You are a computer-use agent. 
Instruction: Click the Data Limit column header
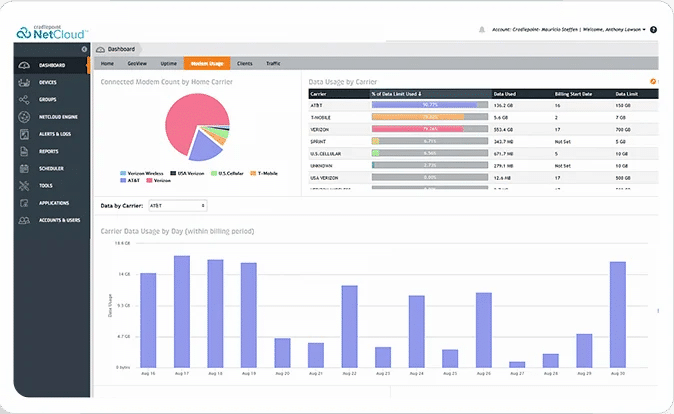(626, 94)
